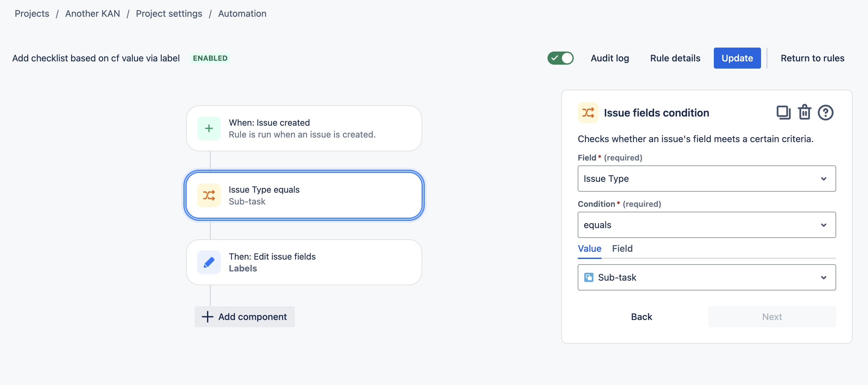Open the Audit log
The height and width of the screenshot is (385, 868).
pos(610,58)
